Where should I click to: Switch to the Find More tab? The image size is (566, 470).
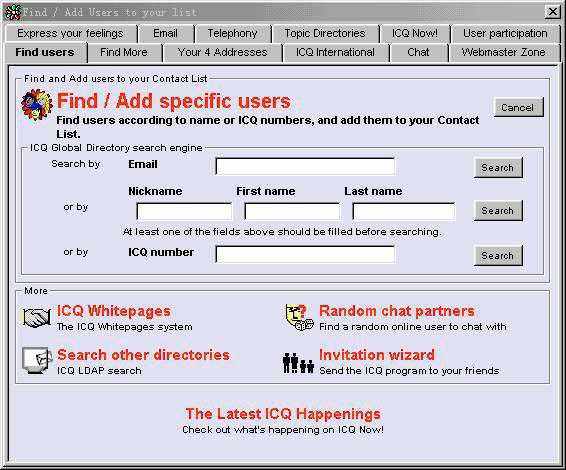tap(124, 52)
